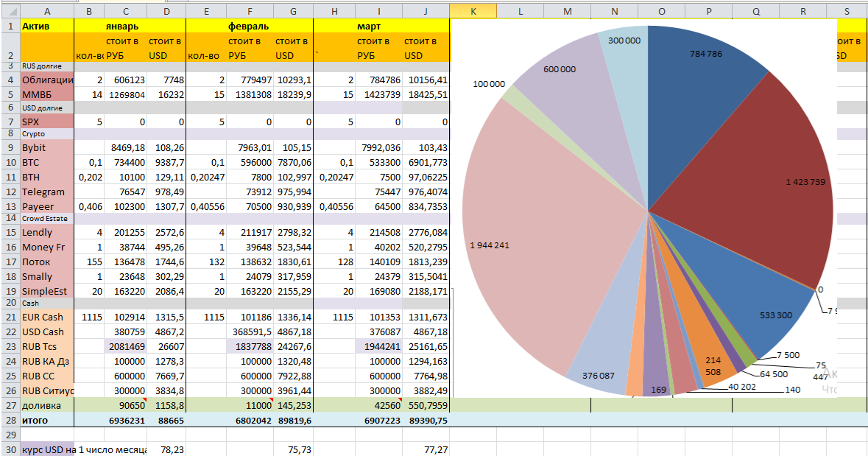This screenshot has height=456, width=868.
Task: Select the 'Crypto' section header
Action: click(x=47, y=133)
